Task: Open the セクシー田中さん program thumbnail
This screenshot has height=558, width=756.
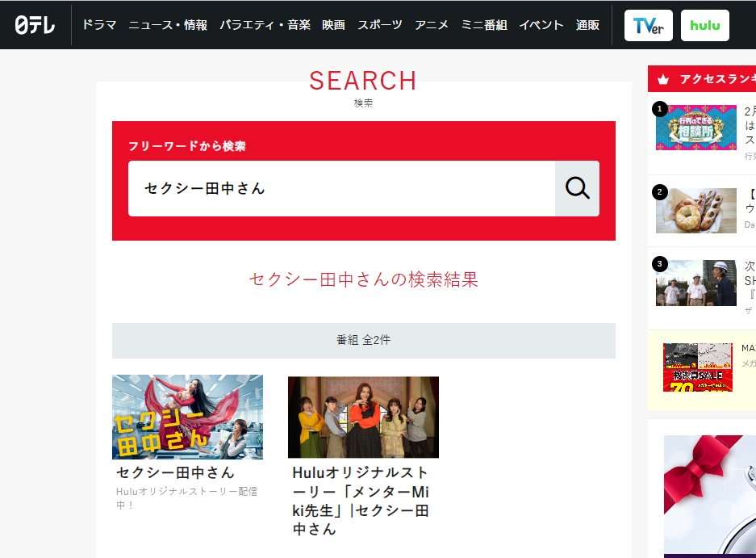Action: click(x=187, y=417)
